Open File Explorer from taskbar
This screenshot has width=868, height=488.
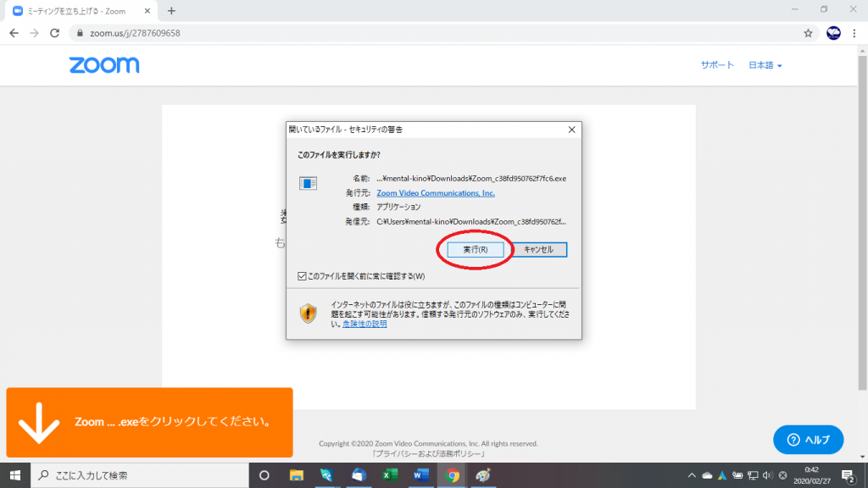pos(296,475)
